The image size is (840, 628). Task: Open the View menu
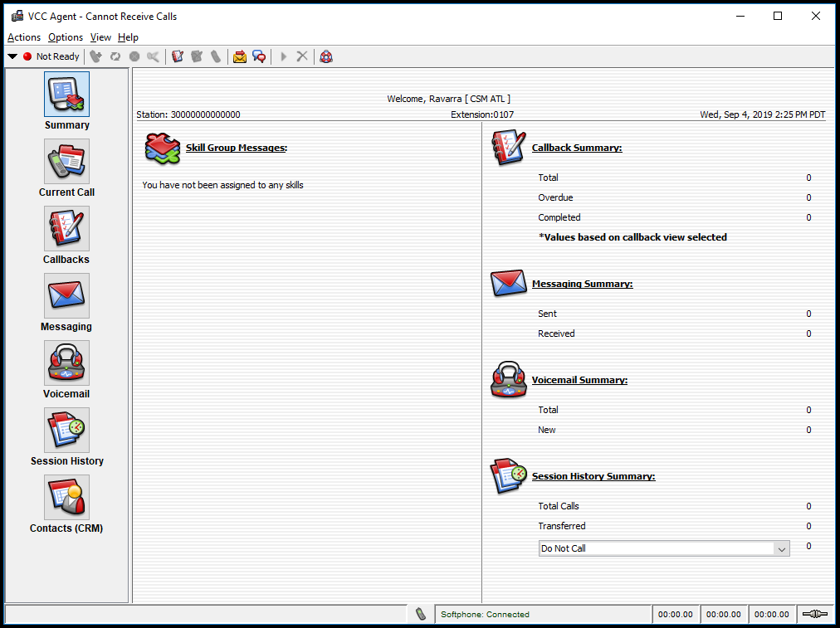100,37
